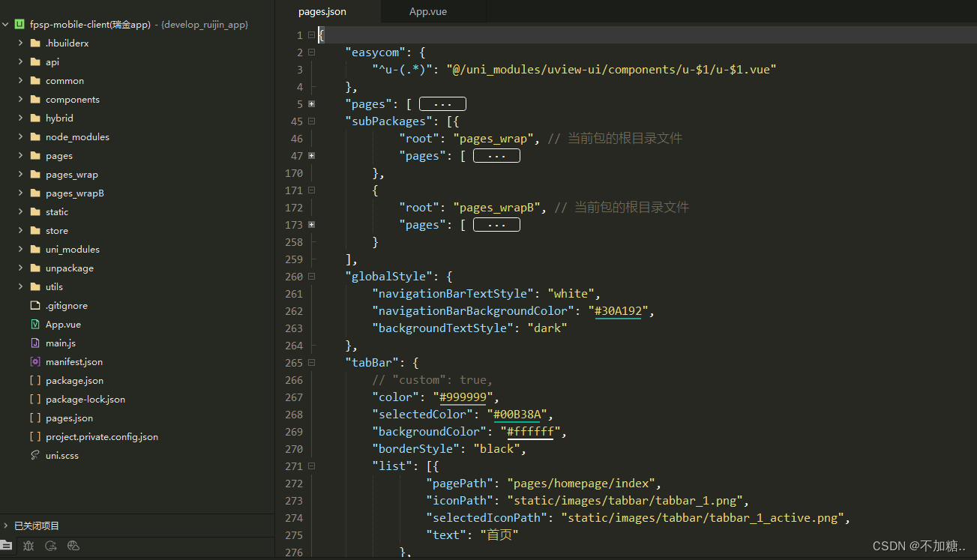
Task: Open package-lock.json from the file tree
Action: point(85,400)
